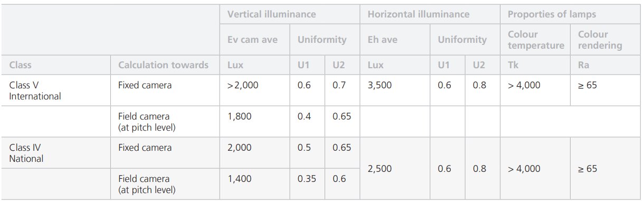The height and width of the screenshot is (201, 644).
Task: Click the 0.35 uniformity U1 value
Action: click(x=307, y=179)
